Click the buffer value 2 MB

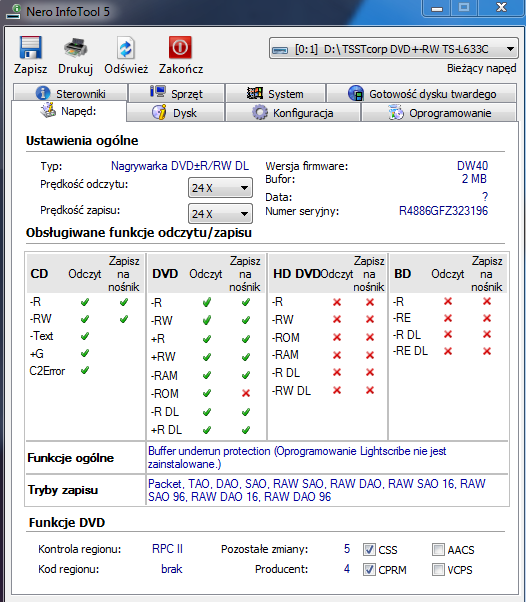[474, 179]
